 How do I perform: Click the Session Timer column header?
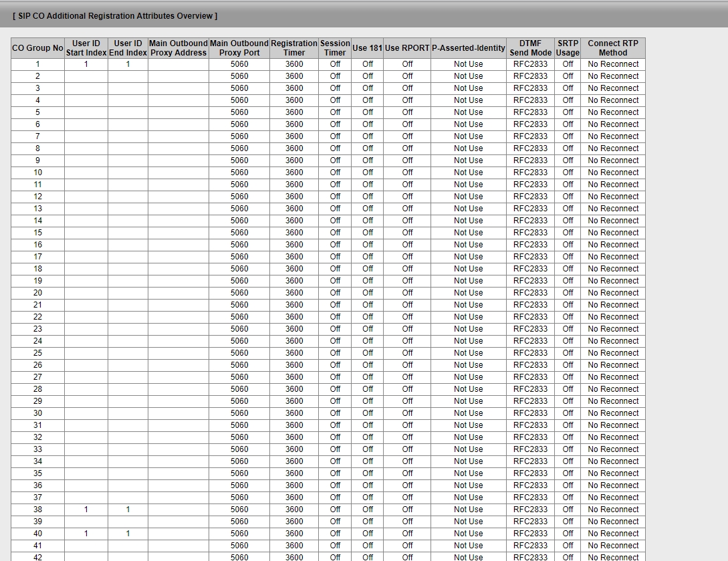335,48
